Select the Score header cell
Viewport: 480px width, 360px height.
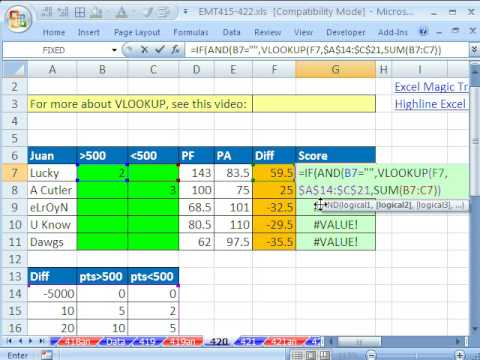coord(335,156)
